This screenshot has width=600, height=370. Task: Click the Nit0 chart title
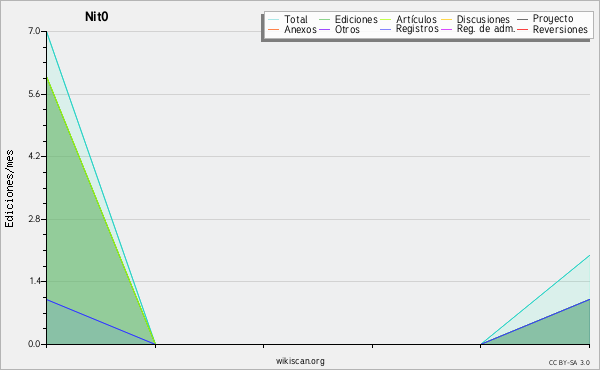pyautogui.click(x=96, y=16)
